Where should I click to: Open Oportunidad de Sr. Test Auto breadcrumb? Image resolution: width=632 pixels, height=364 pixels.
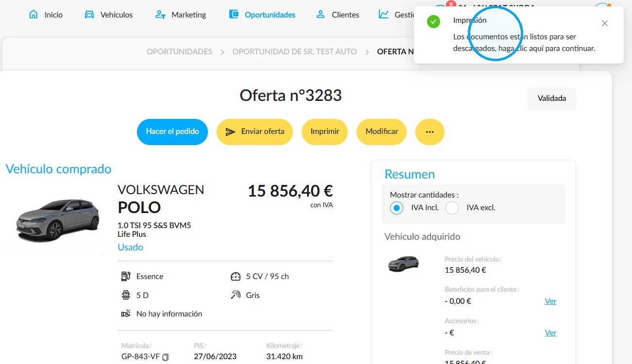click(x=294, y=51)
